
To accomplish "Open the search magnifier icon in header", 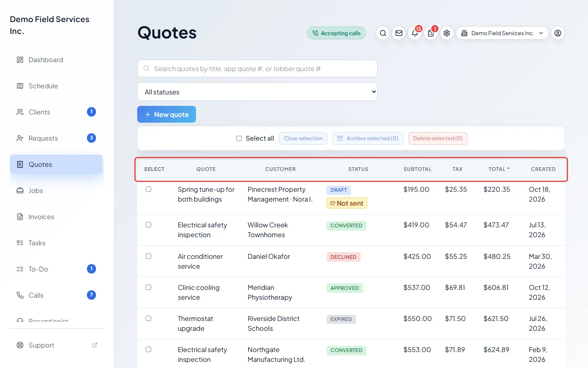I will point(383,33).
